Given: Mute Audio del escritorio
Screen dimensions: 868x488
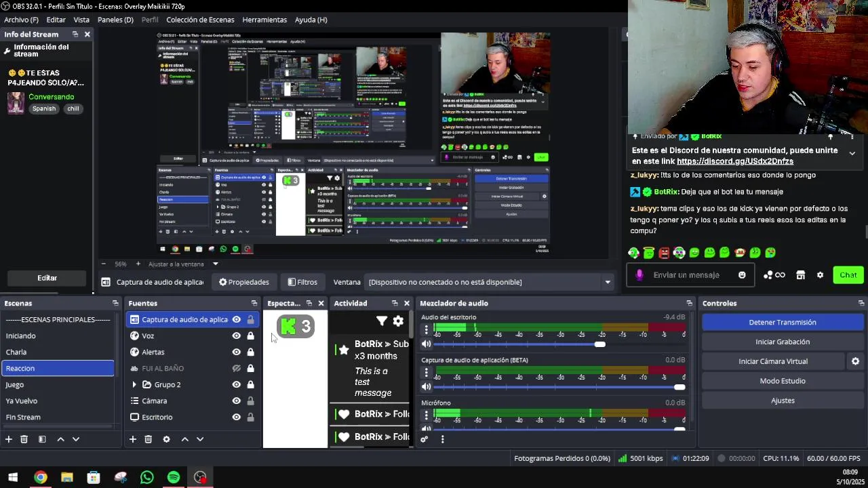Looking at the screenshot, I should coord(427,344).
